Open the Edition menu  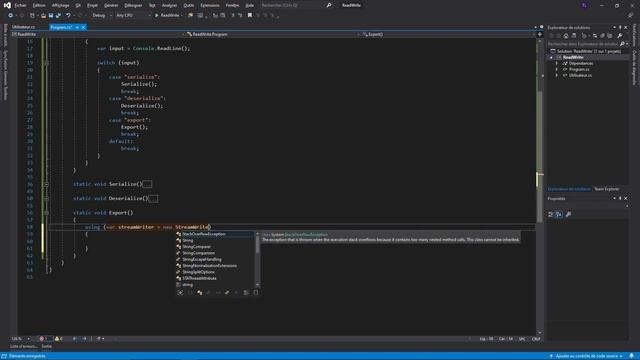39,5
